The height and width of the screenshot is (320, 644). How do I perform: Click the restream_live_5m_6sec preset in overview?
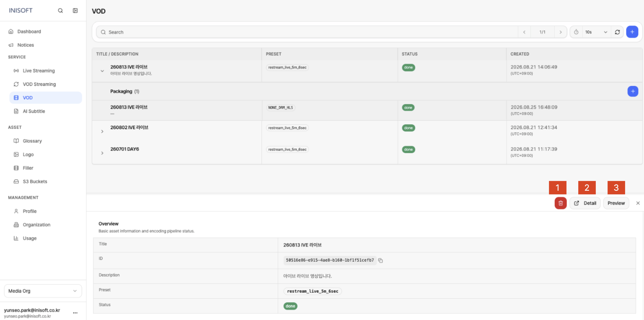click(313, 291)
